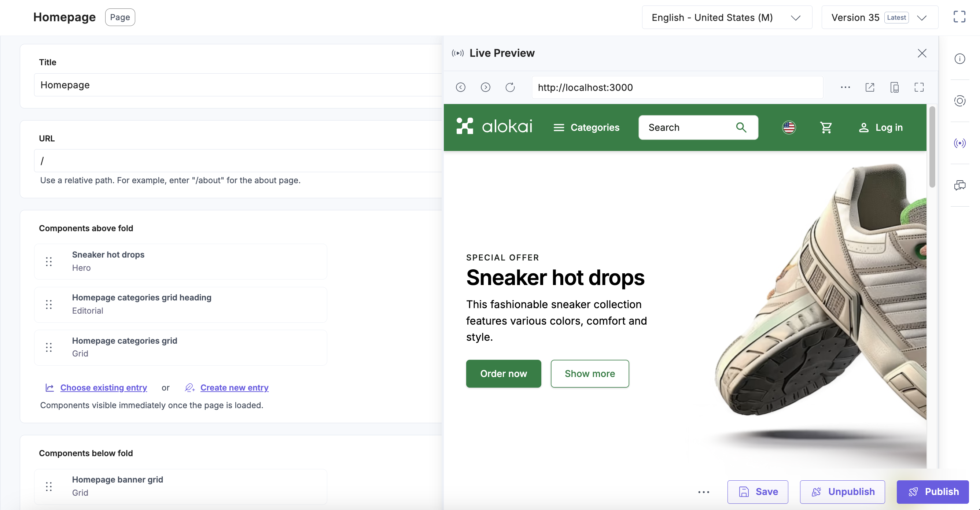Click the concentric circle icon in the right sidebar
980x510 pixels.
pyautogui.click(x=959, y=101)
